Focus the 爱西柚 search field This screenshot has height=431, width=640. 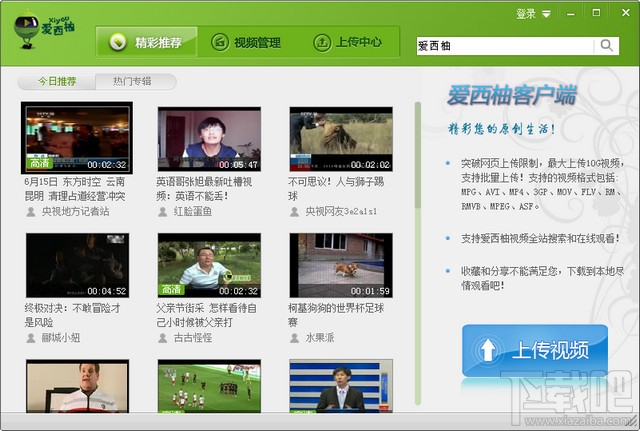(505, 46)
